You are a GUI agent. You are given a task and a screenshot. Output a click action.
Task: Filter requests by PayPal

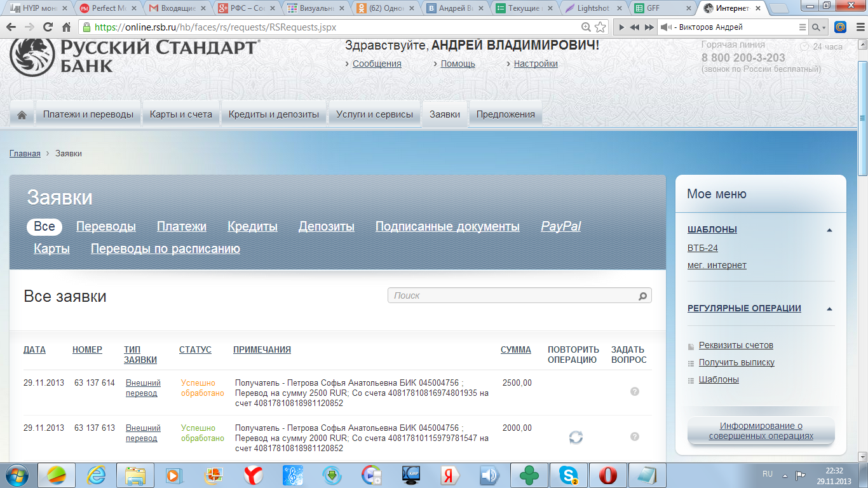pos(561,227)
